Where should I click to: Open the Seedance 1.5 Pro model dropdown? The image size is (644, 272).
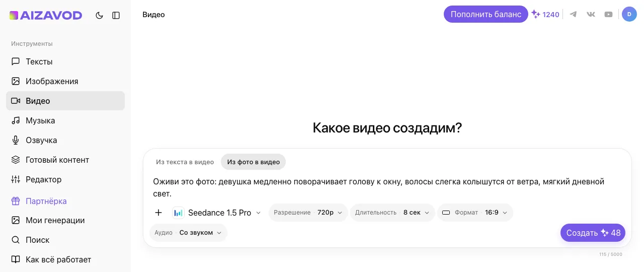(x=217, y=213)
